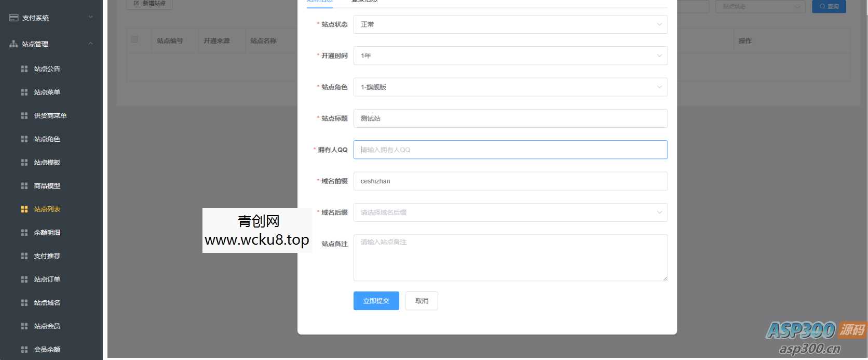Viewport: 868px width, 360px height.
Task: Toggle the table header select-all checkbox
Action: pos(134,39)
